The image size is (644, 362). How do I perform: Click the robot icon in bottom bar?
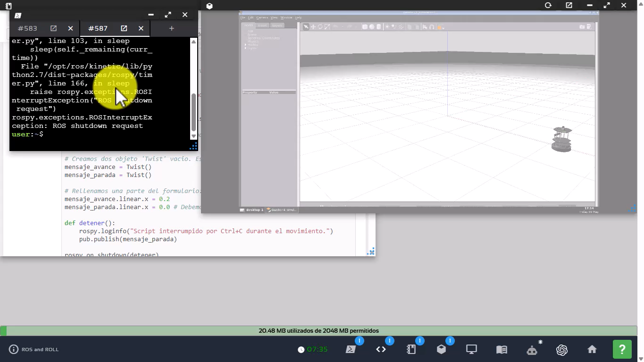[x=532, y=350]
